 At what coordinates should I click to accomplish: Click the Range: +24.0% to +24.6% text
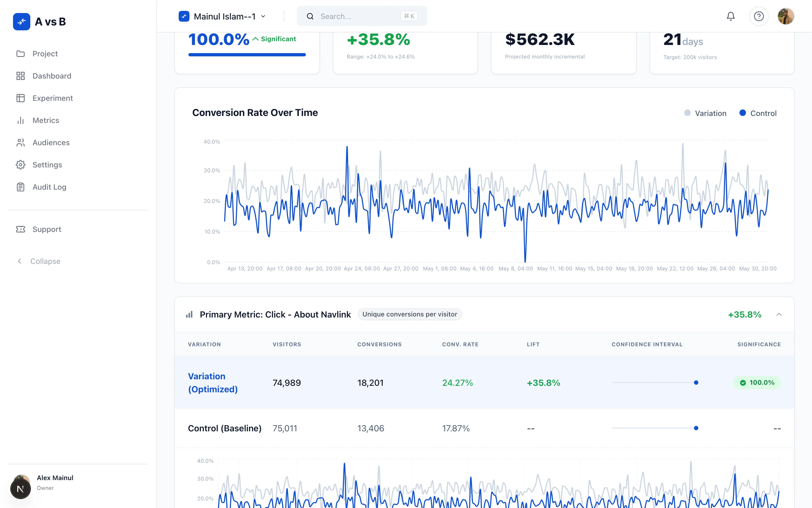[381, 57]
